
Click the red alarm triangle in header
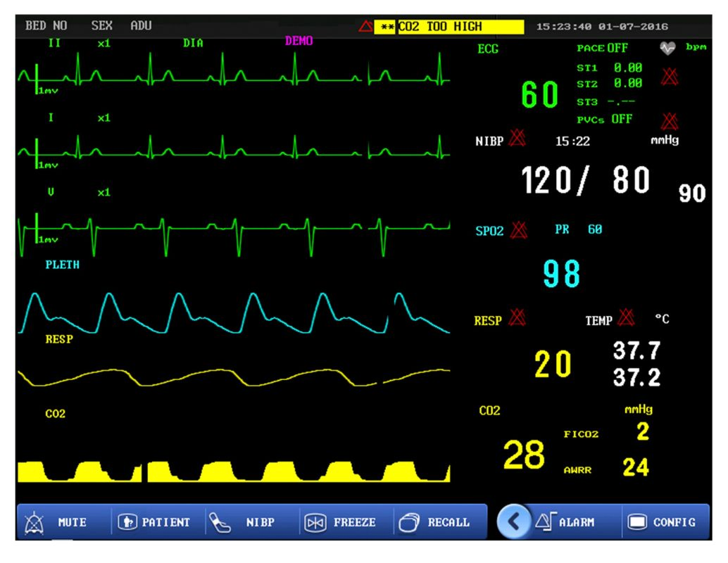point(366,27)
